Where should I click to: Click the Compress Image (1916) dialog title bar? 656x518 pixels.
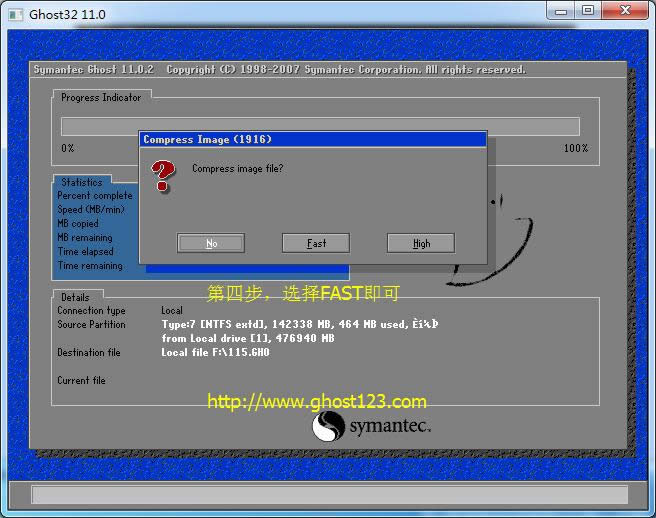coord(313,139)
